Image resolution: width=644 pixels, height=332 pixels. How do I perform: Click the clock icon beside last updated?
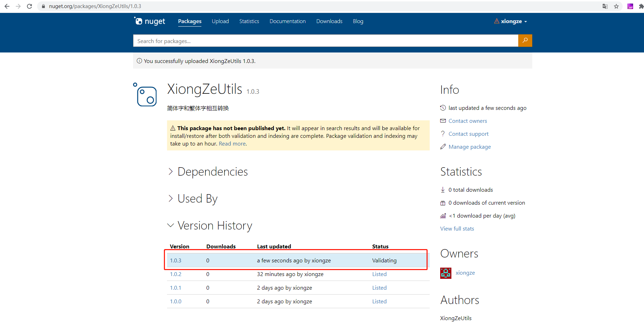(x=443, y=108)
